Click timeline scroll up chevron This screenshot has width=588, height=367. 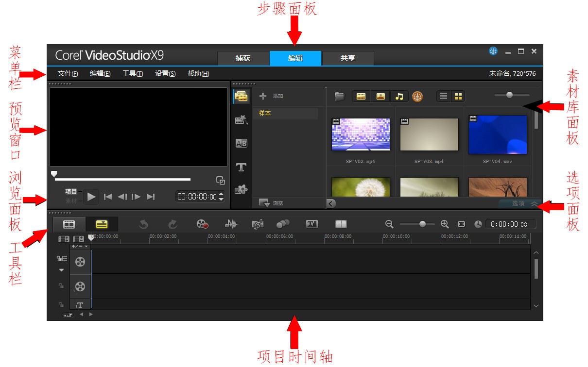[x=536, y=253]
